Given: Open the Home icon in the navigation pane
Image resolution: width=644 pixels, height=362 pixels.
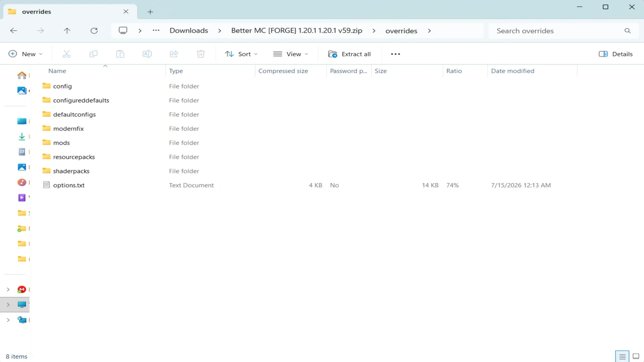Looking at the screenshot, I should (22, 75).
